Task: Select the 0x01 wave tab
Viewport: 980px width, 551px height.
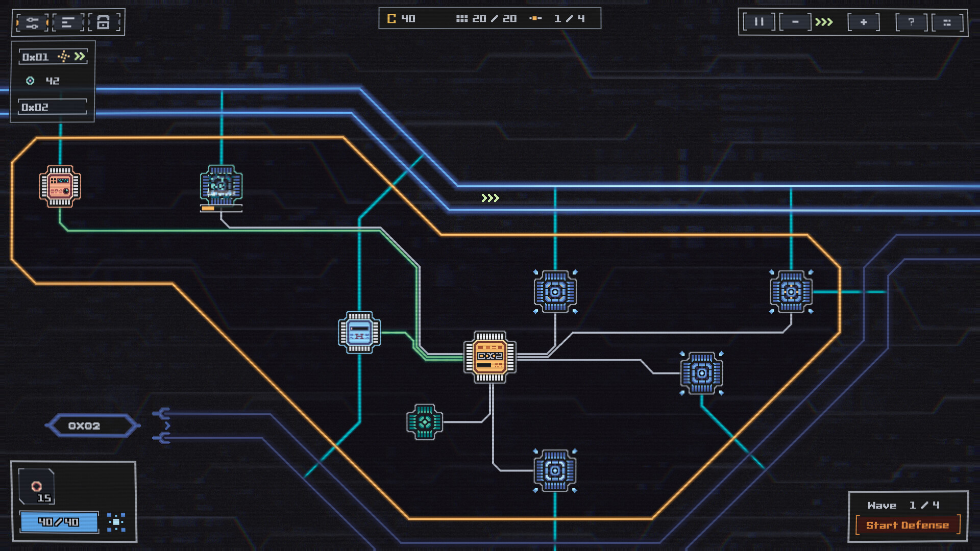Action: coord(53,57)
